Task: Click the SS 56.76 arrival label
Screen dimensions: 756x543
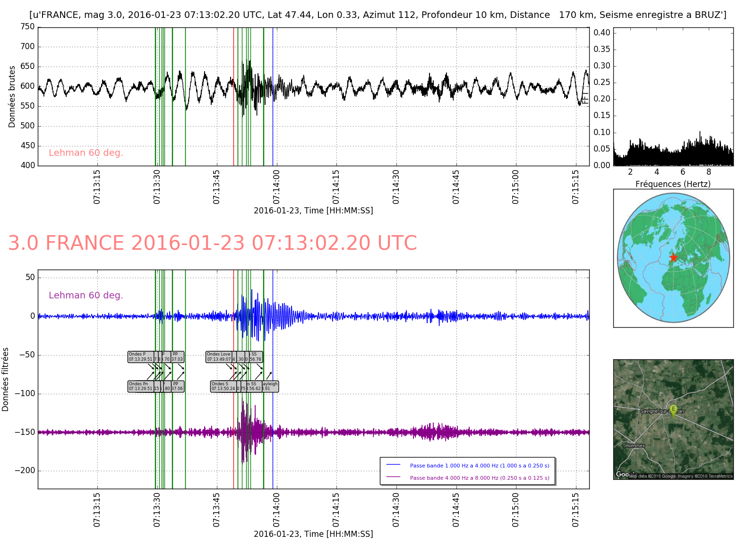Action: click(256, 357)
